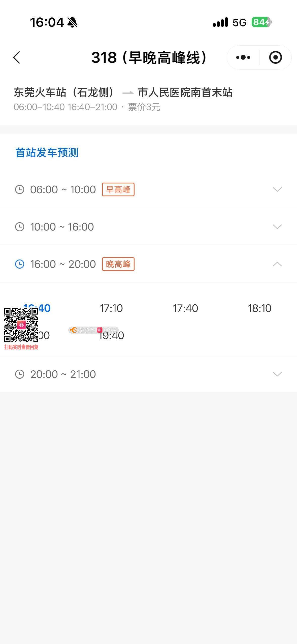Tap the mini program close circle icon

[275, 57]
